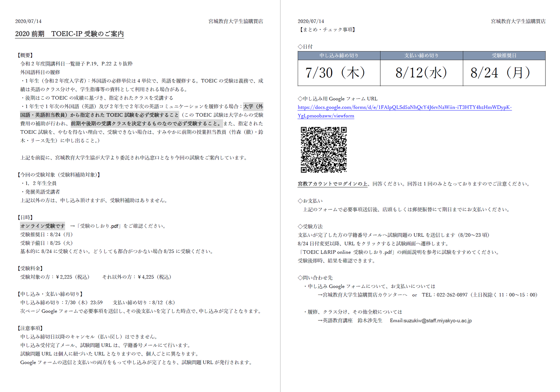Click the underlined 宮教アカウントでログインの上 text
Screen dimensions: 560x392
(332, 184)
